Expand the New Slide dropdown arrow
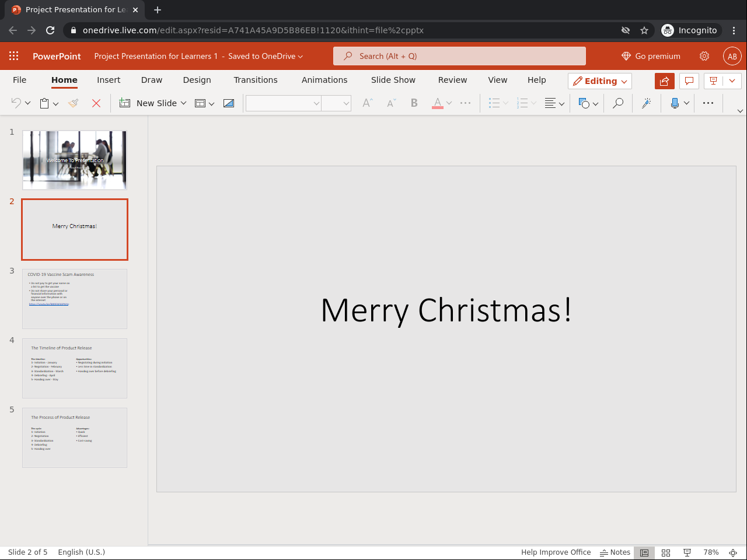This screenshot has width=747, height=560. point(183,103)
